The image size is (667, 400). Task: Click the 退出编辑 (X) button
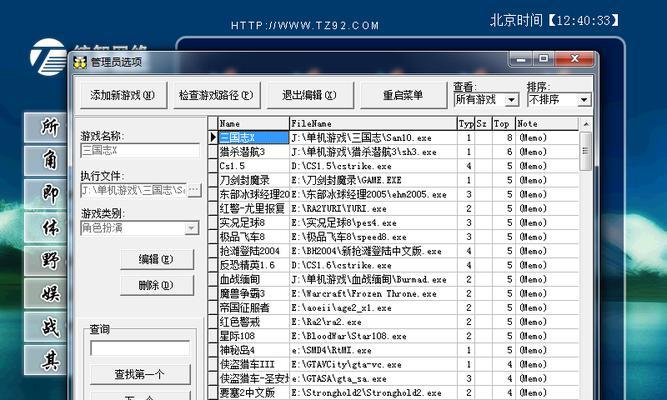[x=310, y=95]
